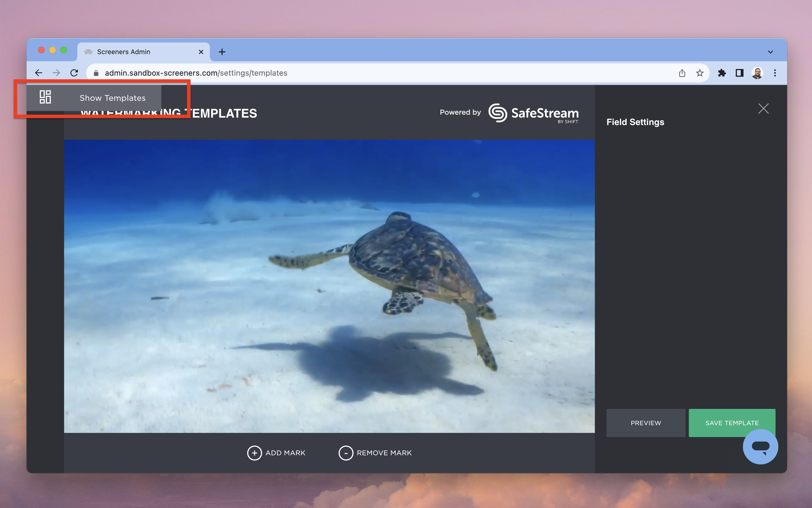
Task: Open Chrome's three-dot menu
Action: [775, 73]
